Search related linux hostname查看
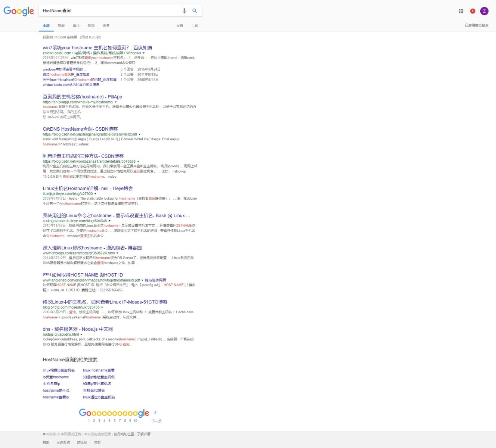The image size is (496, 448). 99,370
